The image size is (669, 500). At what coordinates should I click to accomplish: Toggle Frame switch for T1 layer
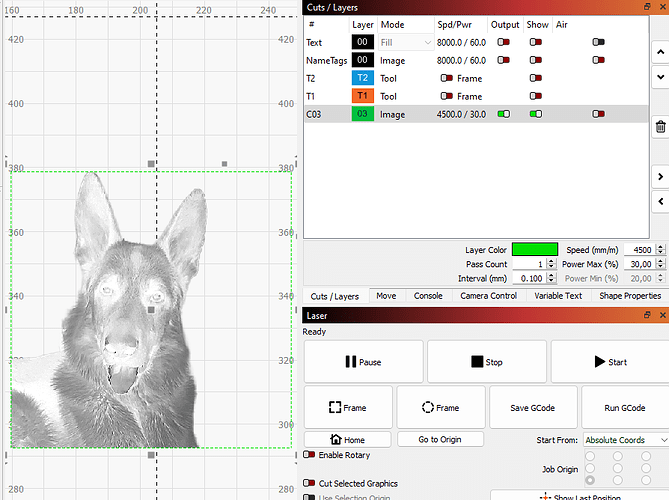[x=447, y=96]
